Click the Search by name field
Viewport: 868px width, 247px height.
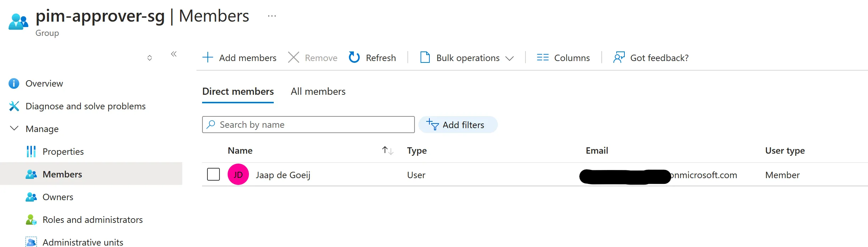[312, 125]
